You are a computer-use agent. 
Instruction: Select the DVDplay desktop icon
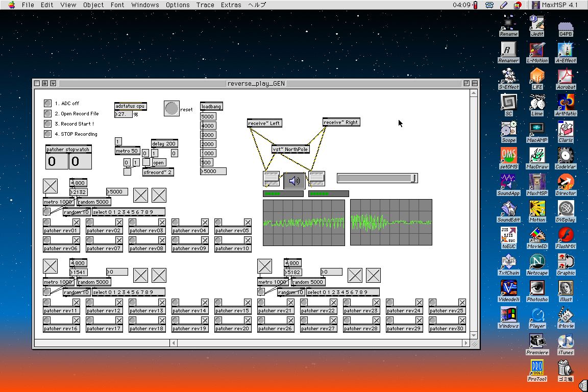point(566,211)
